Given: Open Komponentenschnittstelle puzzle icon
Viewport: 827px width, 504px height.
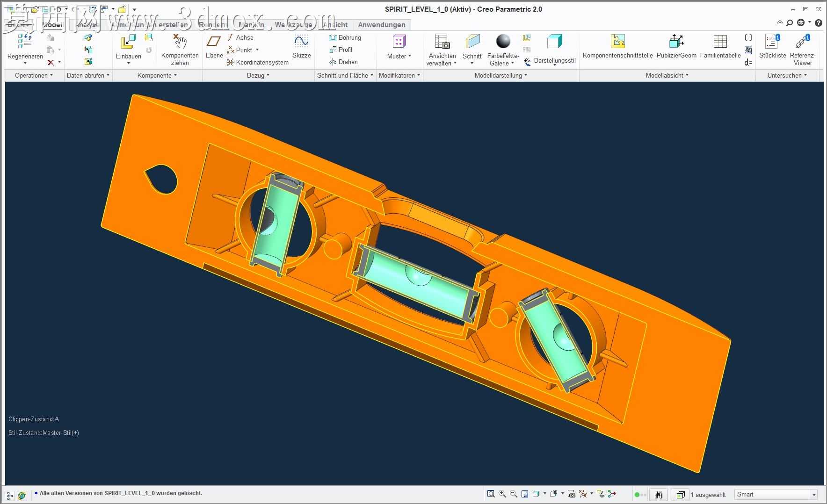Looking at the screenshot, I should 618,41.
